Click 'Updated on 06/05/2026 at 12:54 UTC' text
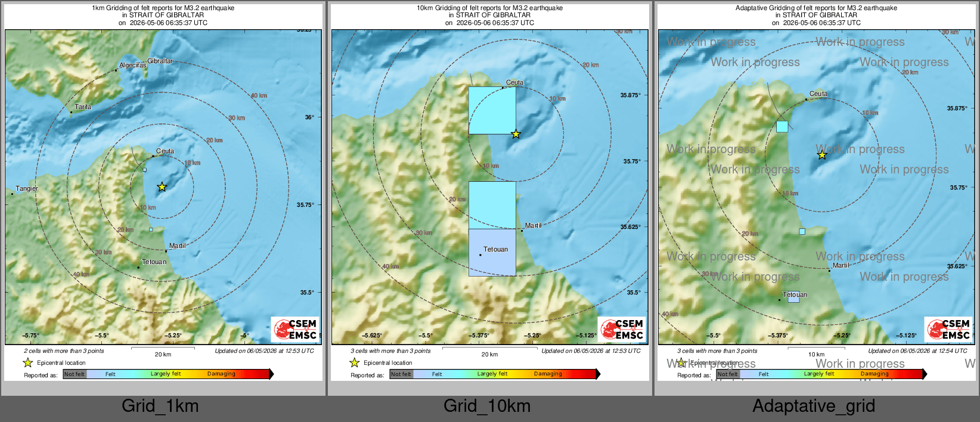 coord(917,350)
